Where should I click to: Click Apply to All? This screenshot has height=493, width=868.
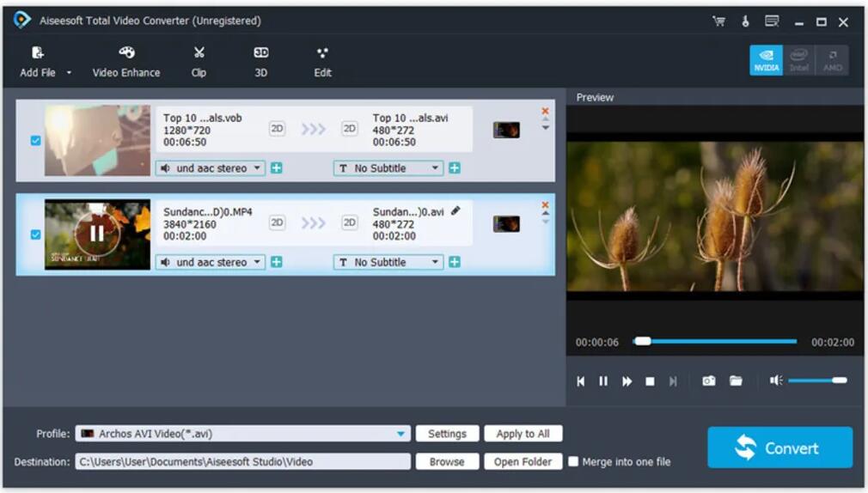[523, 434]
